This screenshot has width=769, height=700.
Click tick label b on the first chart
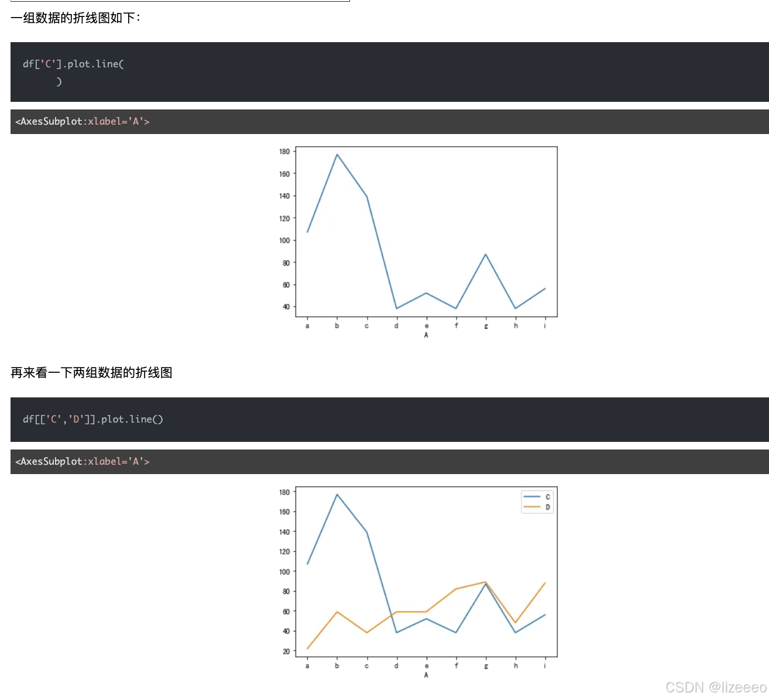tap(337, 325)
